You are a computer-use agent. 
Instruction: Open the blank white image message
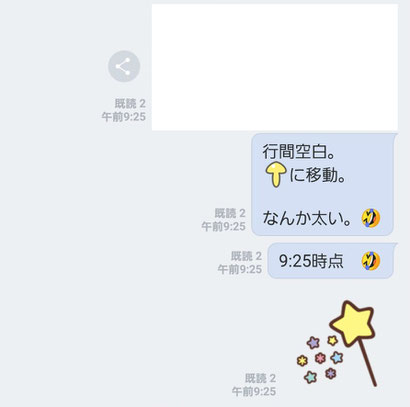click(275, 67)
